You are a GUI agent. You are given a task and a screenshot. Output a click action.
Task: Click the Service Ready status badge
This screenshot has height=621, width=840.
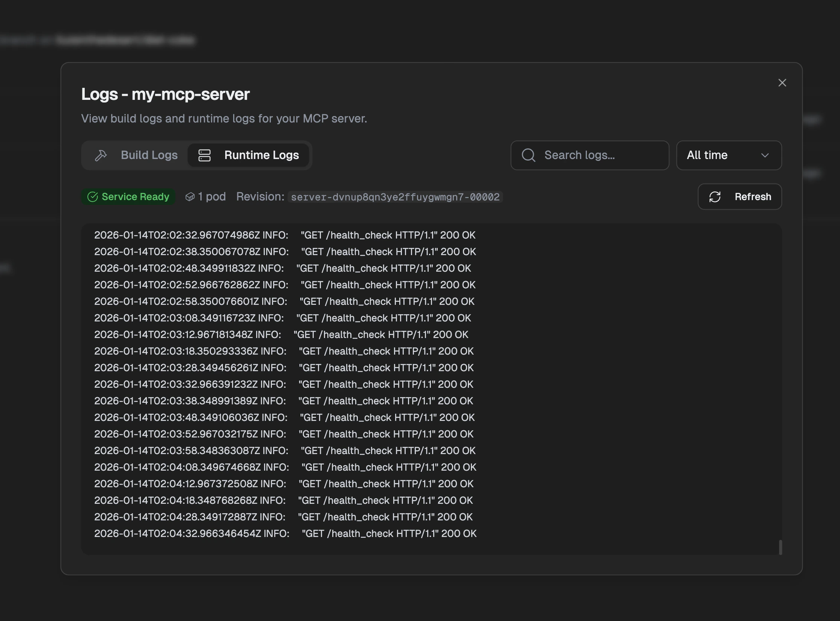click(x=128, y=196)
